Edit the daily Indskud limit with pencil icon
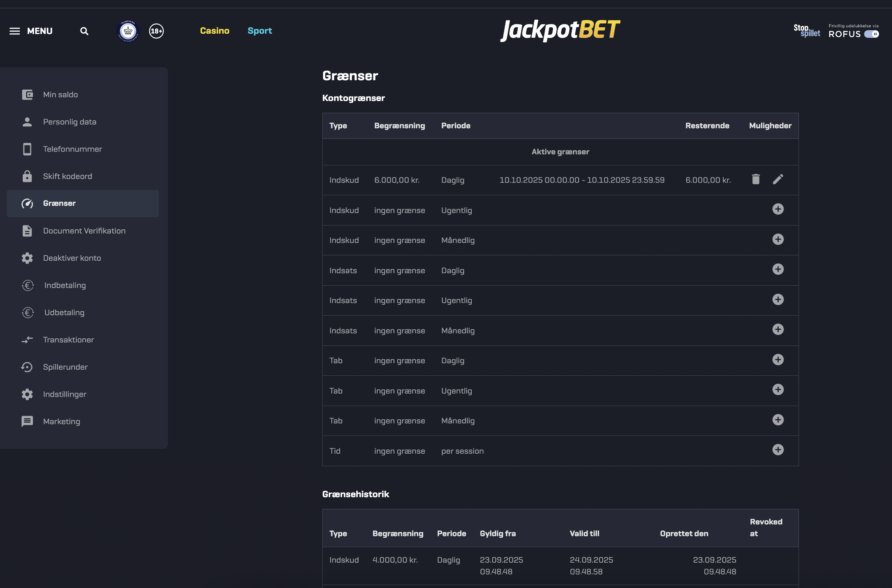Viewport: 892px width, 588px height. (778, 179)
